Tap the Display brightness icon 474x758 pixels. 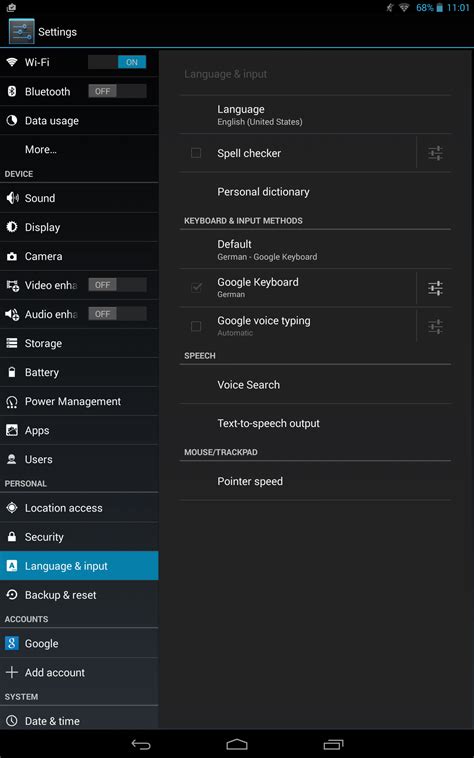[12, 227]
